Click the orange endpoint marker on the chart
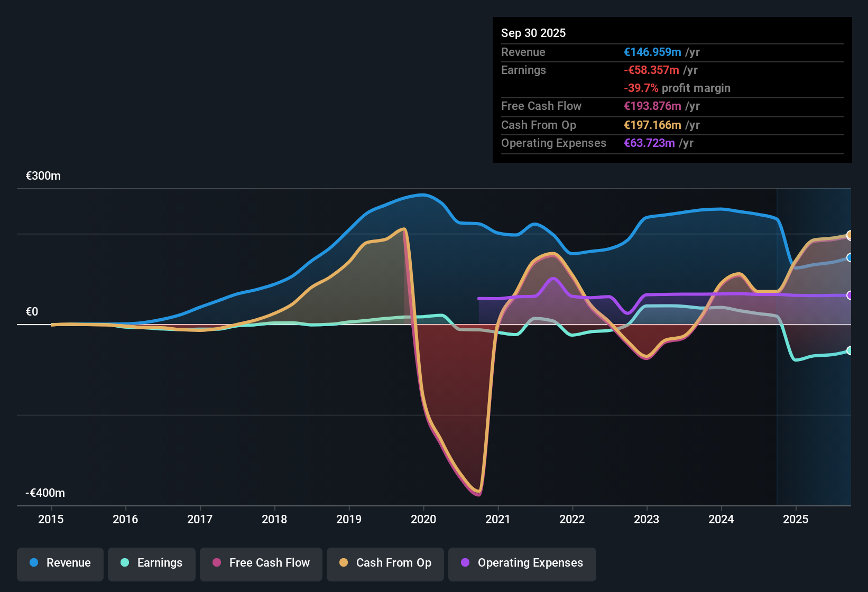This screenshot has width=868, height=592. (850, 235)
